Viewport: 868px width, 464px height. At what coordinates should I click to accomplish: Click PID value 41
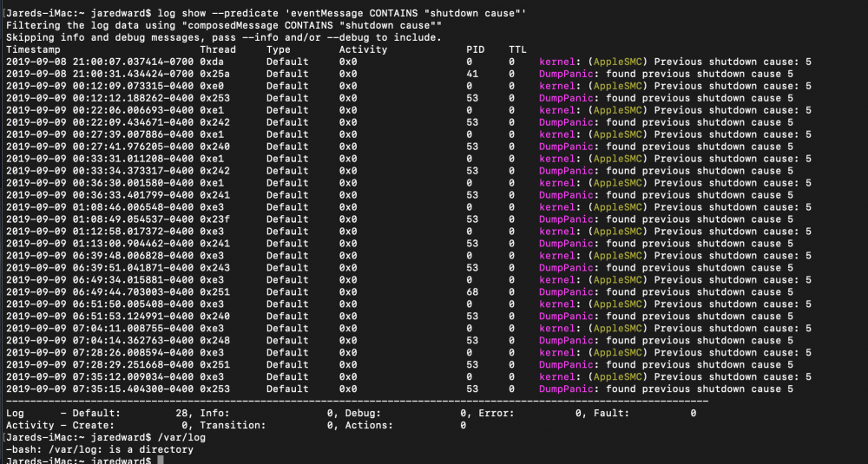(x=473, y=74)
